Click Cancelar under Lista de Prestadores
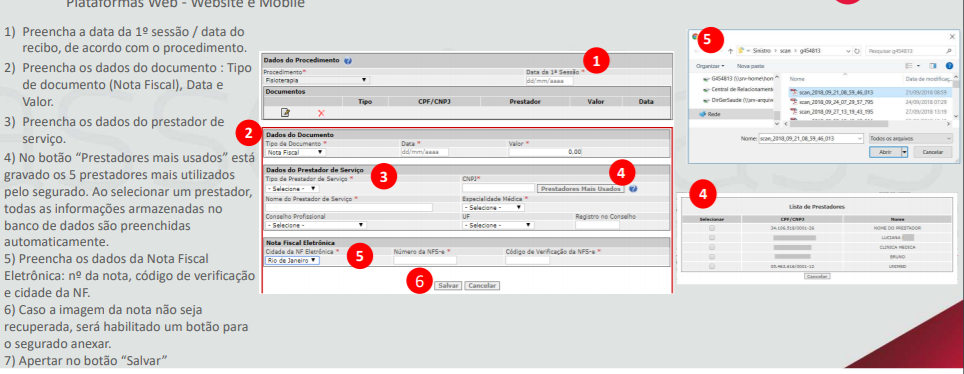The width and height of the screenshot is (964, 374). (816, 276)
